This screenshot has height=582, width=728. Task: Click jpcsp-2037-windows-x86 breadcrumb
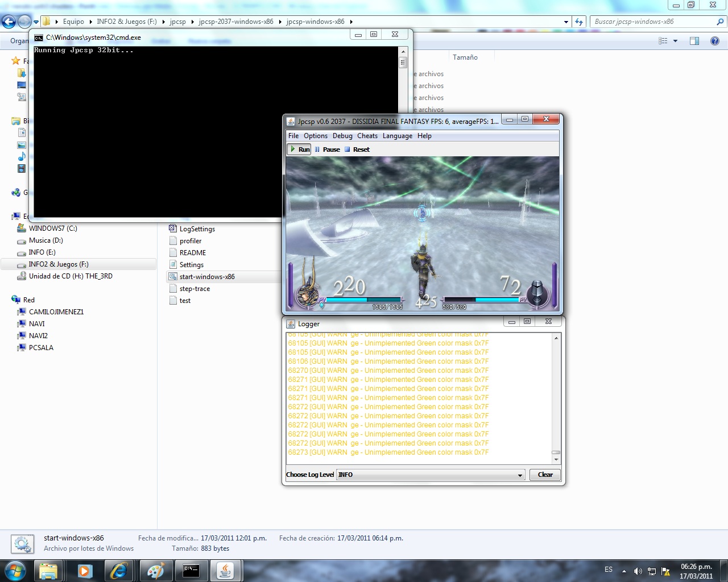coord(236,22)
